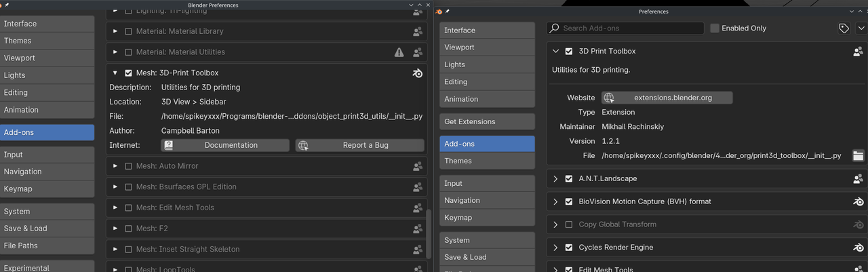The width and height of the screenshot is (868, 272).
Task: Enable Copy Global Transform add-on
Action: pos(569,225)
